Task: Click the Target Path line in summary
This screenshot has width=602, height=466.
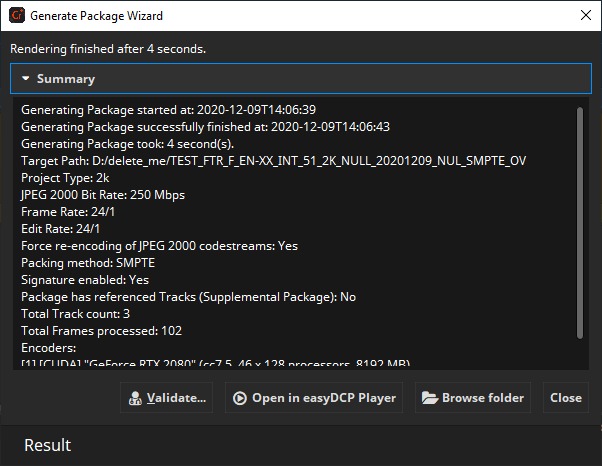Action: point(273,160)
